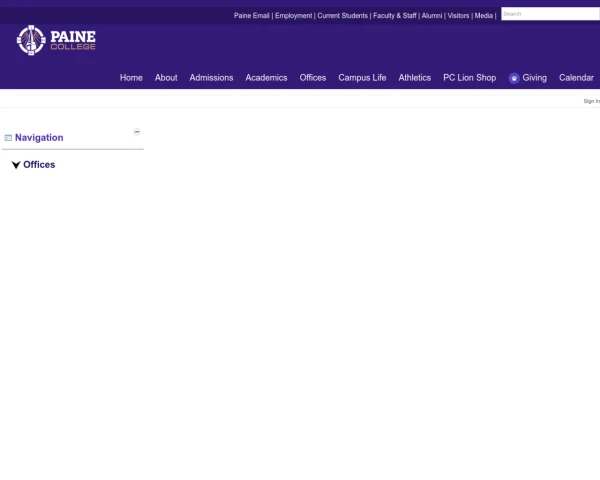Open the About menu item

pos(166,78)
